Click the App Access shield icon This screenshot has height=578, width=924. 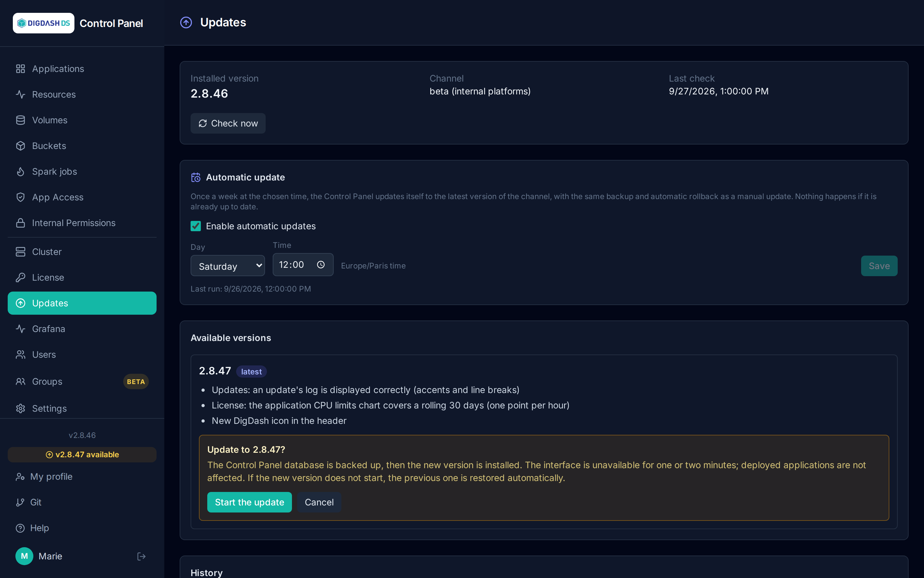[x=21, y=197]
